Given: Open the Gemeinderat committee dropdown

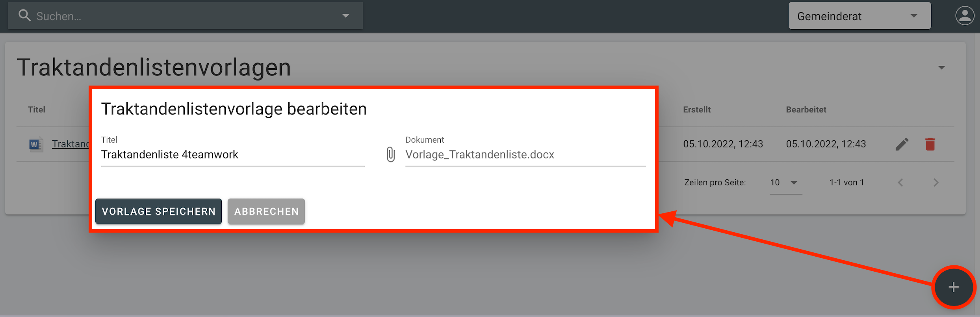Looking at the screenshot, I should 859,16.
